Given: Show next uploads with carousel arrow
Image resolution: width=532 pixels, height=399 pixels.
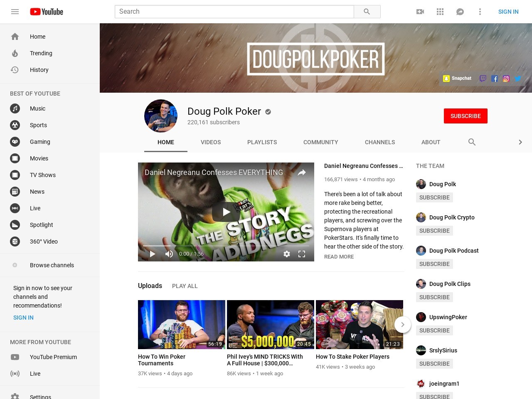Looking at the screenshot, I should (x=403, y=325).
